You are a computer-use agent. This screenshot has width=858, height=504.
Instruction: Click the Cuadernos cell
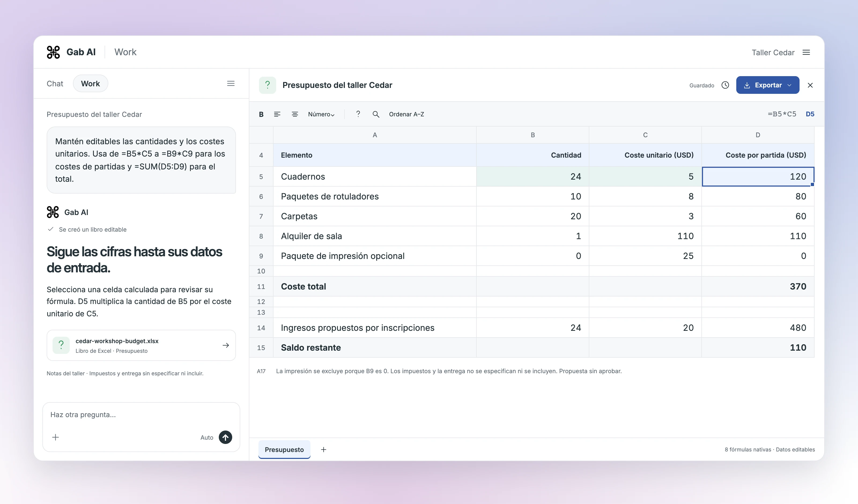point(375,177)
